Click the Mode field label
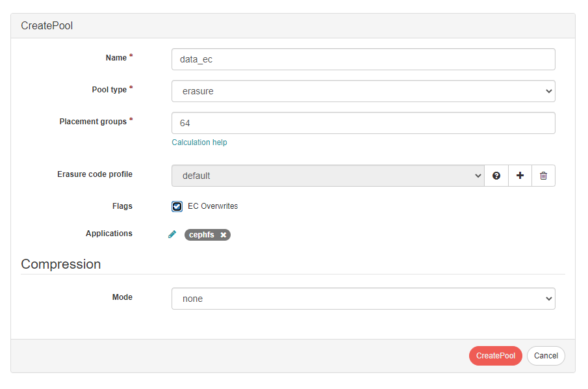Image resolution: width=588 pixels, height=389 pixels. point(122,297)
